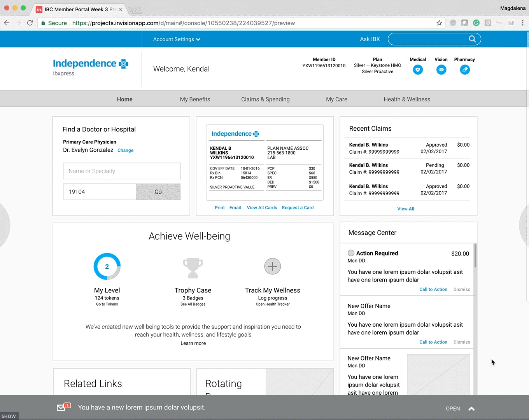Image resolution: width=529 pixels, height=420 pixels.
Task: Click the Go search button
Action: 158,192
